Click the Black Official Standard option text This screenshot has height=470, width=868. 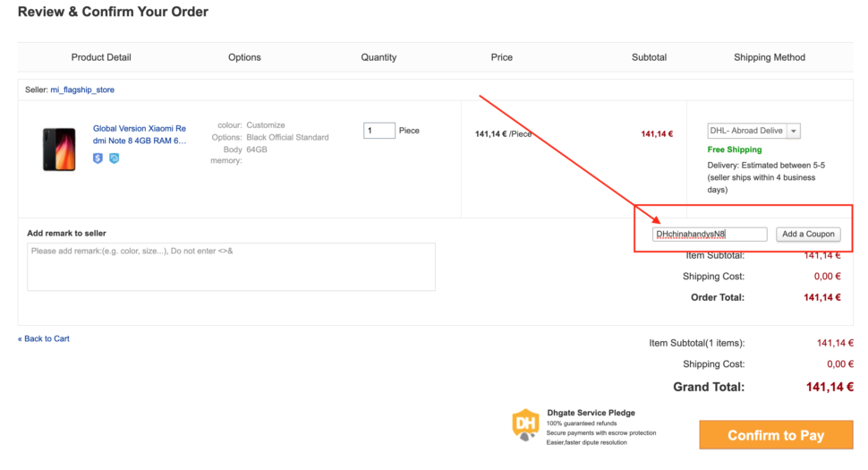tap(287, 137)
